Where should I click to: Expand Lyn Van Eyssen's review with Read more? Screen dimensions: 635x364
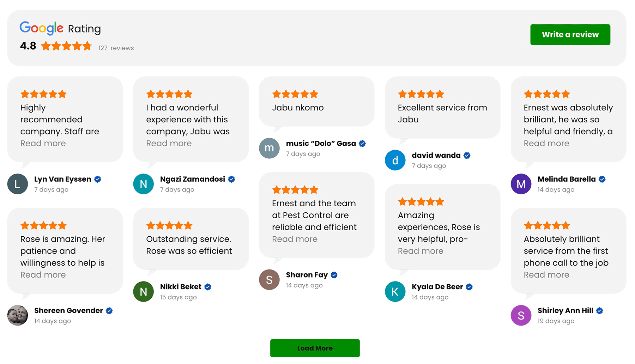click(x=43, y=144)
